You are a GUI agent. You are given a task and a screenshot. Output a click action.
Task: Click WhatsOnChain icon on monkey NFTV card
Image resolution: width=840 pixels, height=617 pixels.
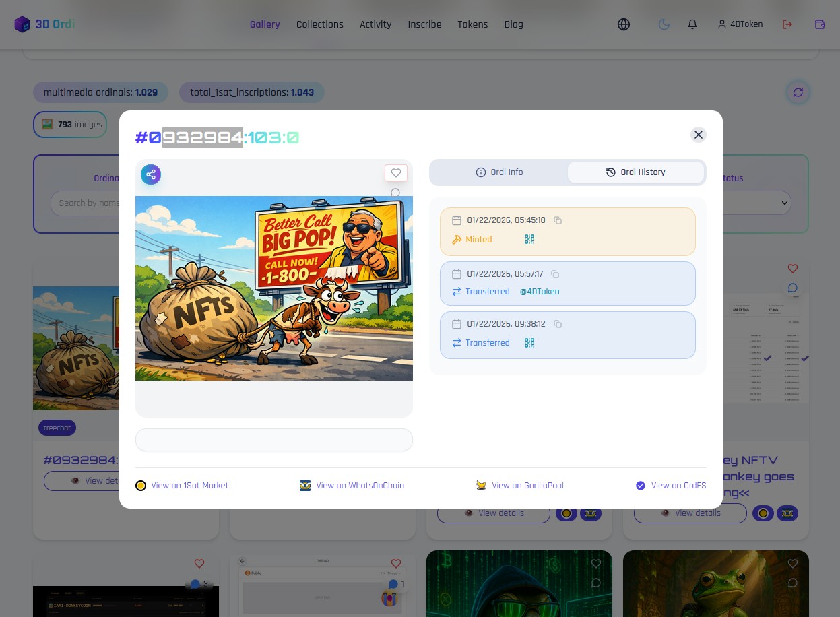coord(787,513)
